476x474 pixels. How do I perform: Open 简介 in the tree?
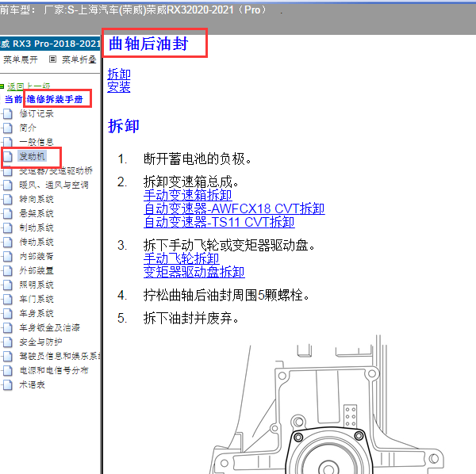coord(28,128)
